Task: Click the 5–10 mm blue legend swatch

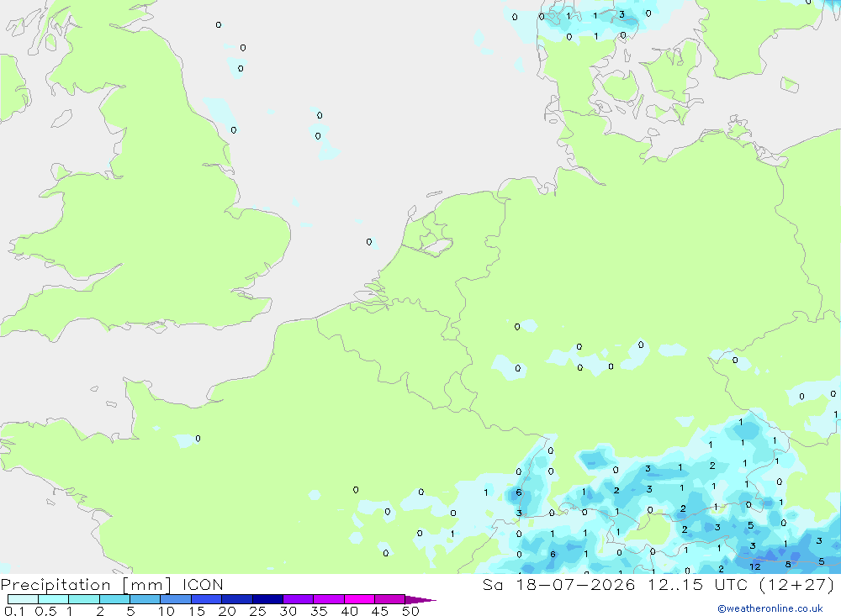Action: [x=145, y=599]
